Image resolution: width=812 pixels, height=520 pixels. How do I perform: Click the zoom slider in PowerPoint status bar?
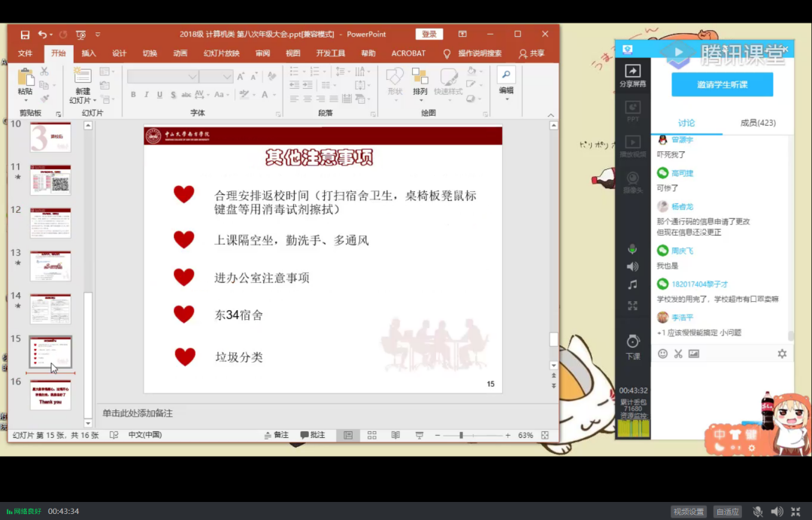(461, 435)
